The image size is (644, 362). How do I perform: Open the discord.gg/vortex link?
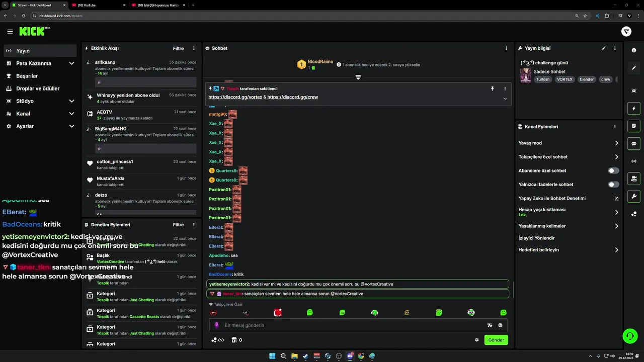tap(235, 97)
